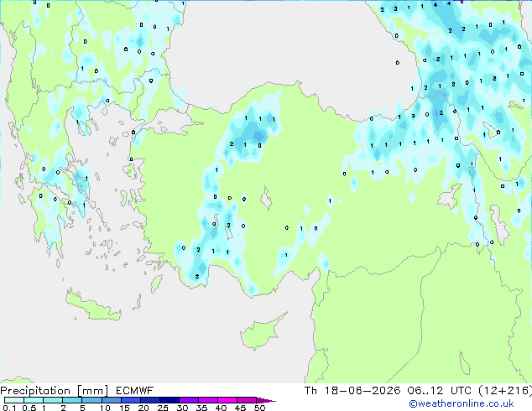
Task: Click the 35–40 mm legend color box
Action: tap(207, 400)
